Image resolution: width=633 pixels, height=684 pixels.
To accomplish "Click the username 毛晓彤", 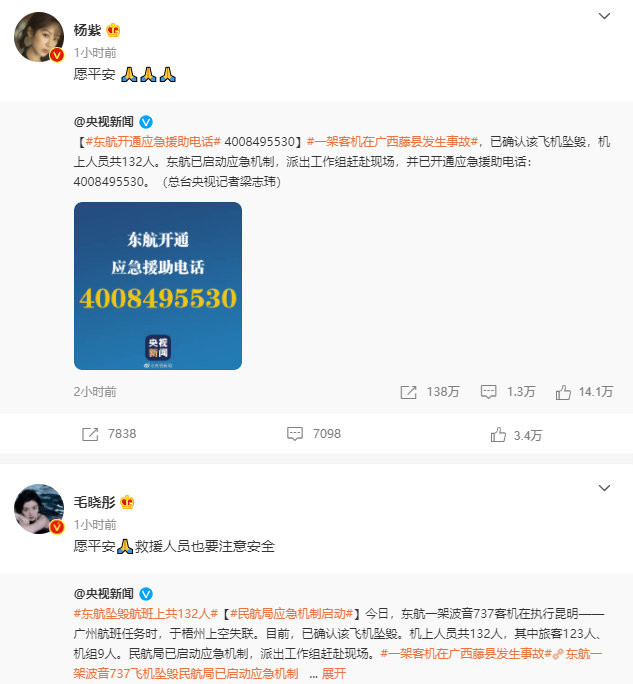I will pos(94,502).
